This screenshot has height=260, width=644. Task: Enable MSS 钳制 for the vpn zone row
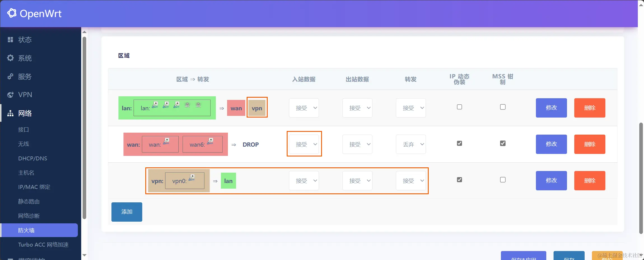(503, 180)
